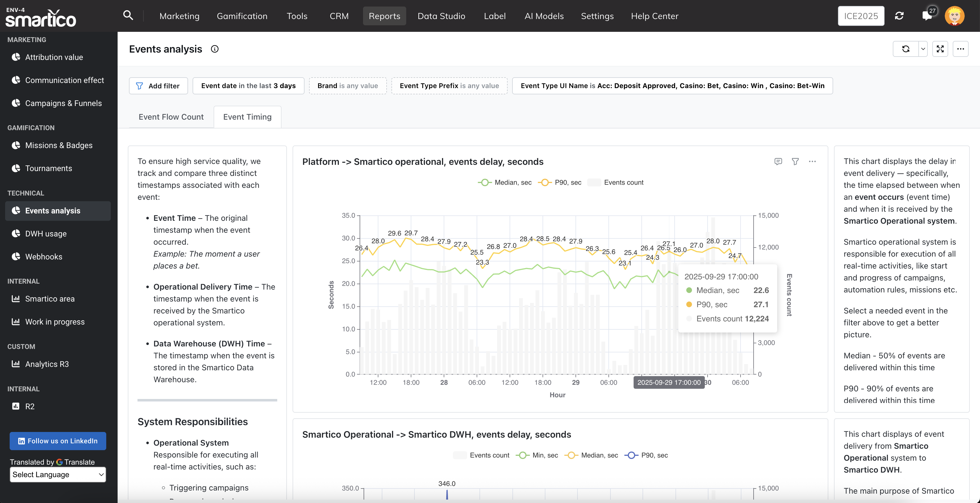Expand the refresh options dropdown arrow
Viewport: 980px width, 503px height.
[x=923, y=49]
